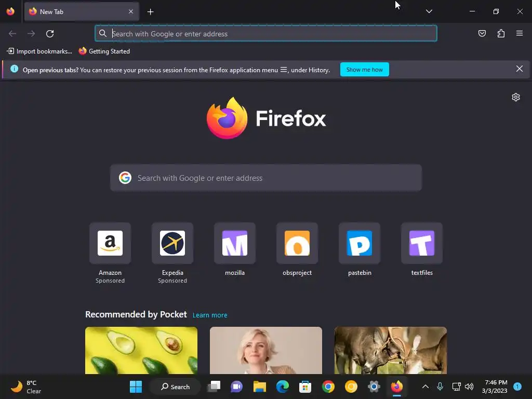Screen dimensions: 532x399
Task: Open the avocado Pocket story card
Action: click(x=141, y=350)
